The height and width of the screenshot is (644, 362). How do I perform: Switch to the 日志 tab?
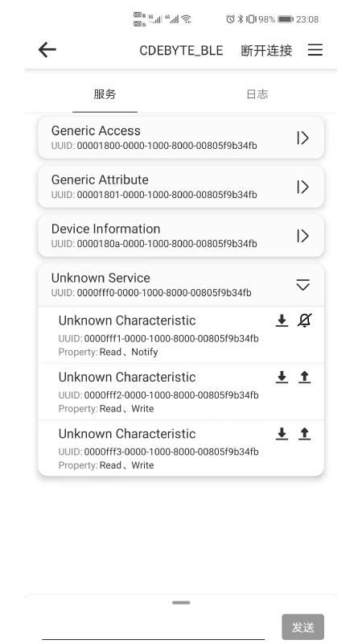tap(257, 94)
